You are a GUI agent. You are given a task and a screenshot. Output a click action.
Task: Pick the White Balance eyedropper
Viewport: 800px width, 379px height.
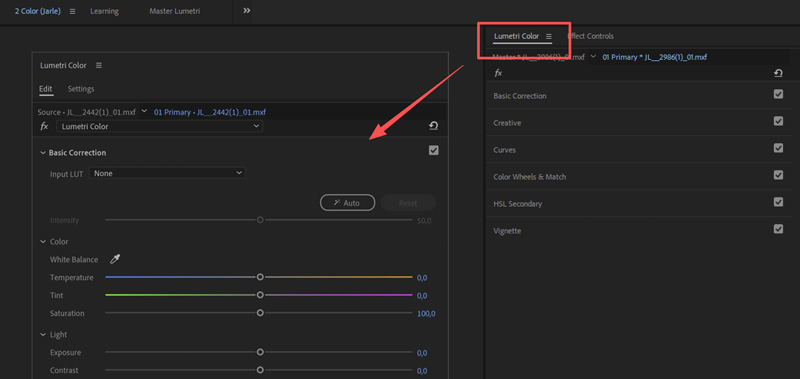(115, 259)
